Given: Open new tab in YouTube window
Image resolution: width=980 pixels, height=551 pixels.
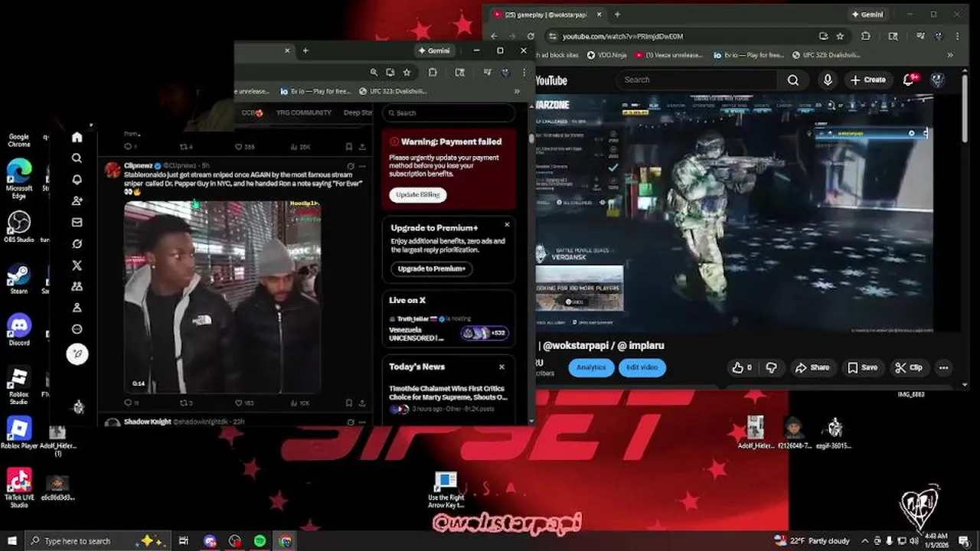Looking at the screenshot, I should pyautogui.click(x=617, y=15).
